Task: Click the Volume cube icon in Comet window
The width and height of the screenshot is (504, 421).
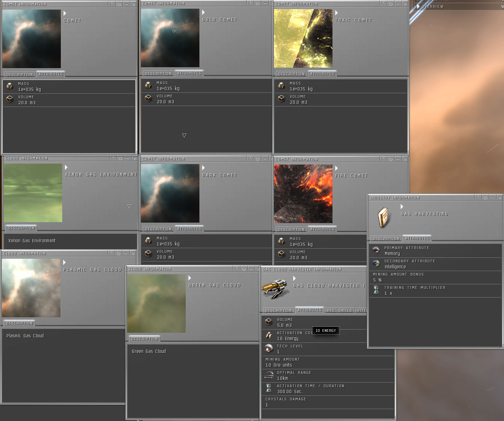Action: 10,99
